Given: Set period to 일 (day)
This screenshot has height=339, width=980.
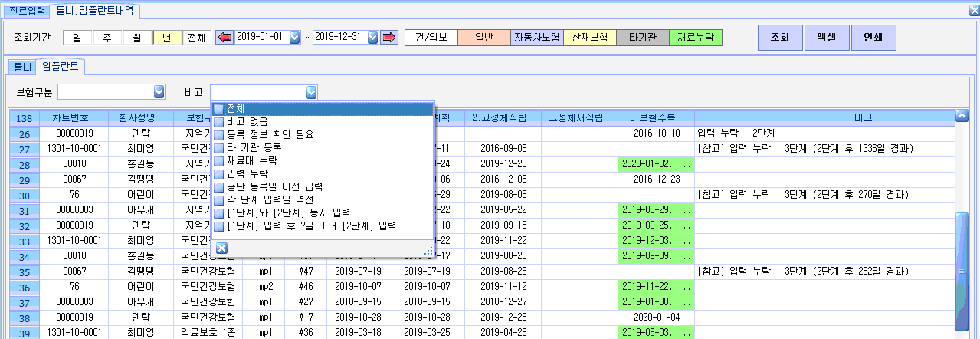Looking at the screenshot, I should (x=77, y=38).
